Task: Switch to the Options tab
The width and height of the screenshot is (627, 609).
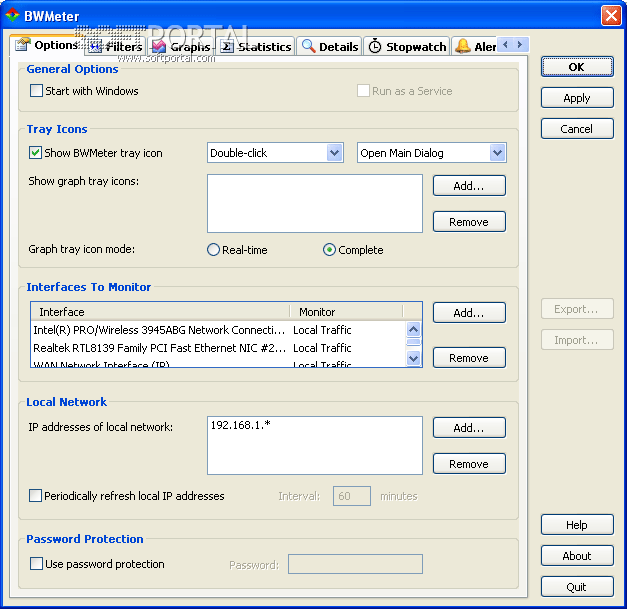Action: click(47, 45)
